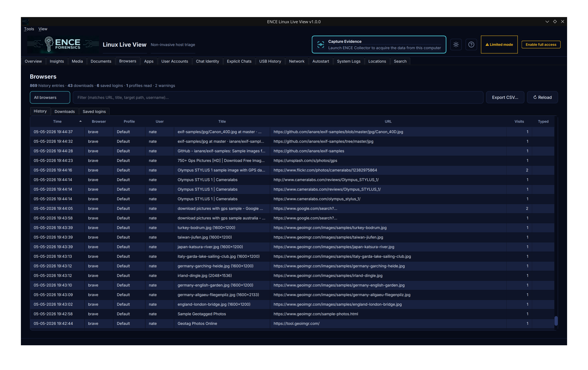Select the download pictures gps sample australia row
The image size is (588, 370).
click(x=292, y=218)
